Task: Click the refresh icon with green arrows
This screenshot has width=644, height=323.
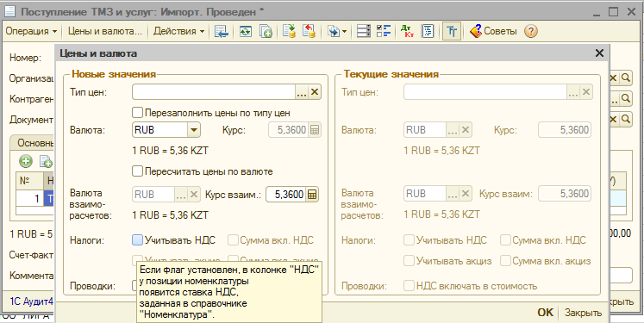Action: (x=246, y=31)
